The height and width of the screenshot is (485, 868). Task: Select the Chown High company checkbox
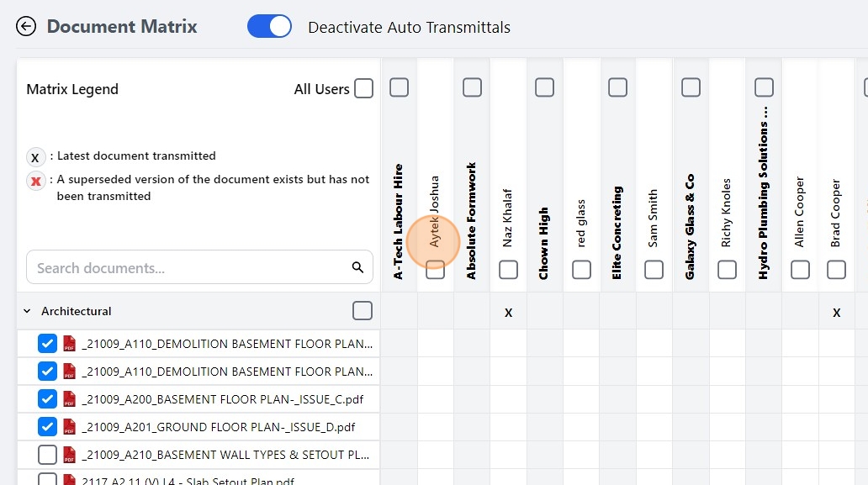(x=545, y=87)
